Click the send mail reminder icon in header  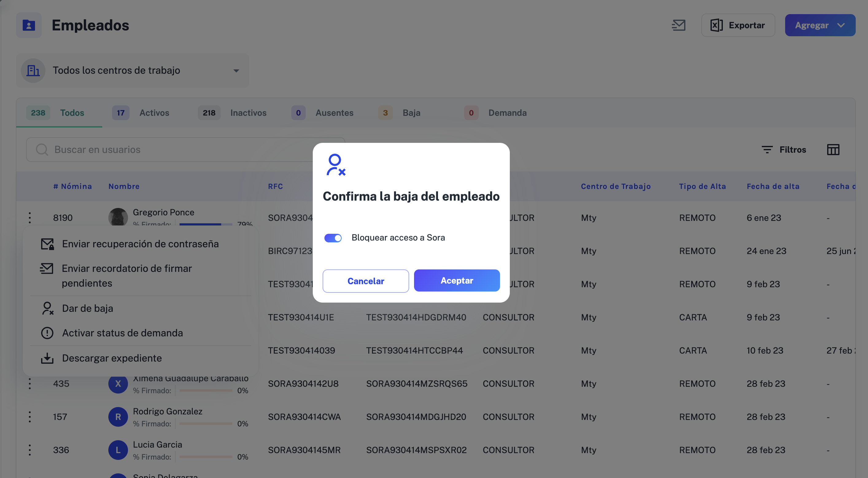click(x=679, y=25)
